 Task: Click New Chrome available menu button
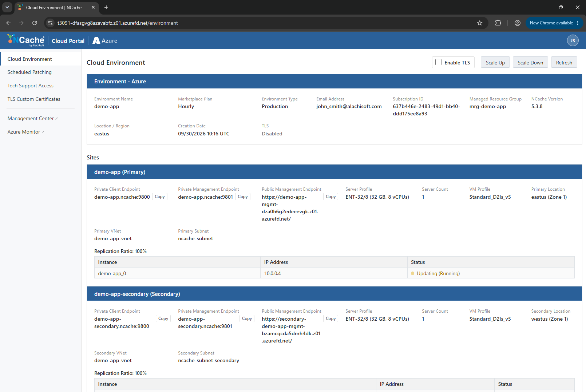coord(554,23)
